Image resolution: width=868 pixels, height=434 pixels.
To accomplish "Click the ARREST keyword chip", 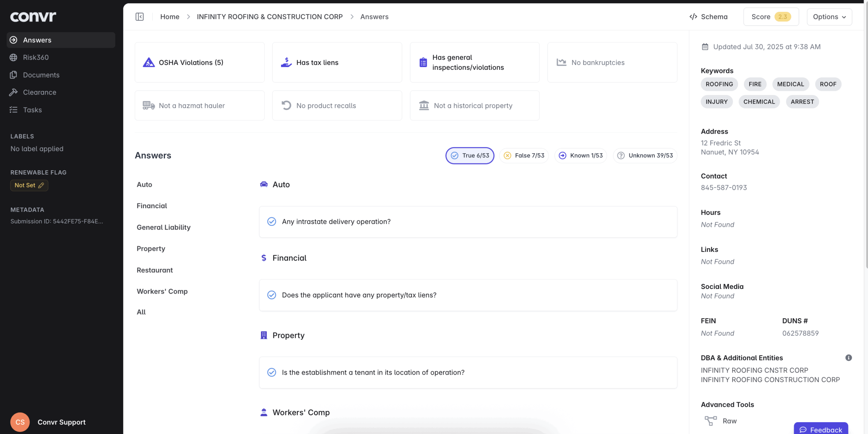I will (x=802, y=102).
